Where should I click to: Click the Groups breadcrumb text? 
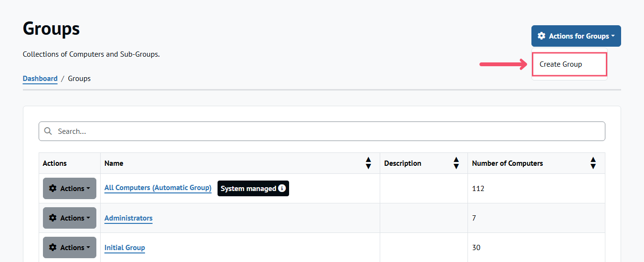(79, 79)
